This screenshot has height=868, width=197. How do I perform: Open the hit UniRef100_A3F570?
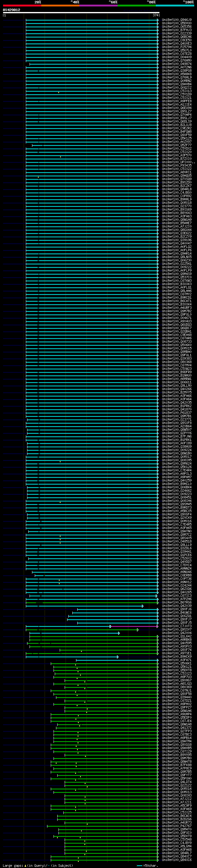click(x=176, y=155)
